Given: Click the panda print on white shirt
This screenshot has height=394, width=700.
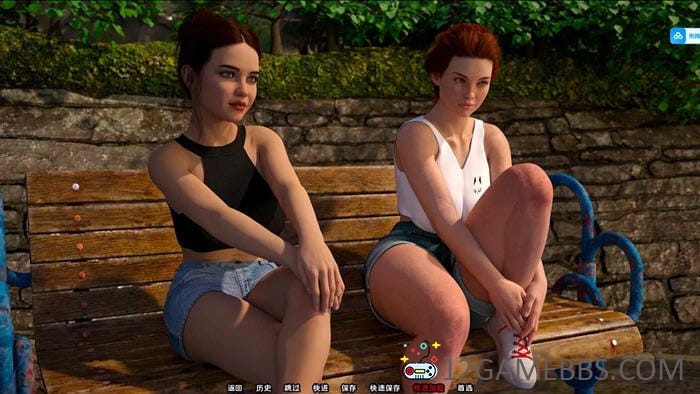Looking at the screenshot, I should tap(478, 185).
